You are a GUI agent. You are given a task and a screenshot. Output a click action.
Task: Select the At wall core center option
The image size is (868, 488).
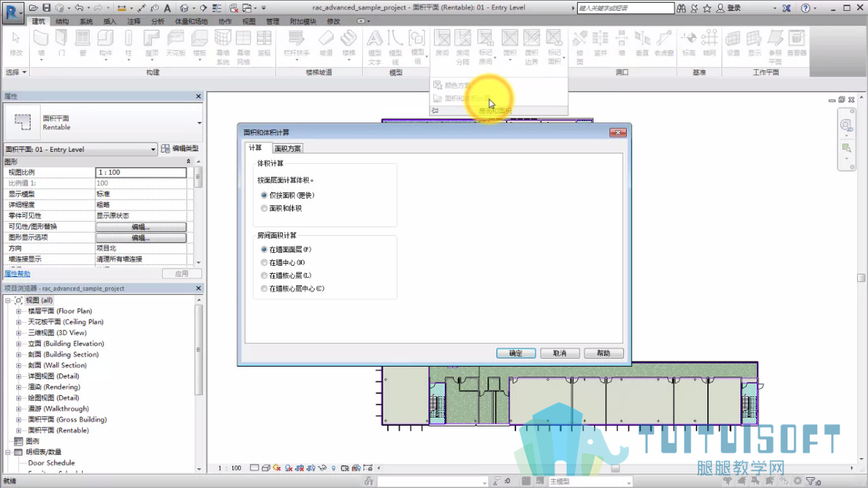click(x=292, y=288)
